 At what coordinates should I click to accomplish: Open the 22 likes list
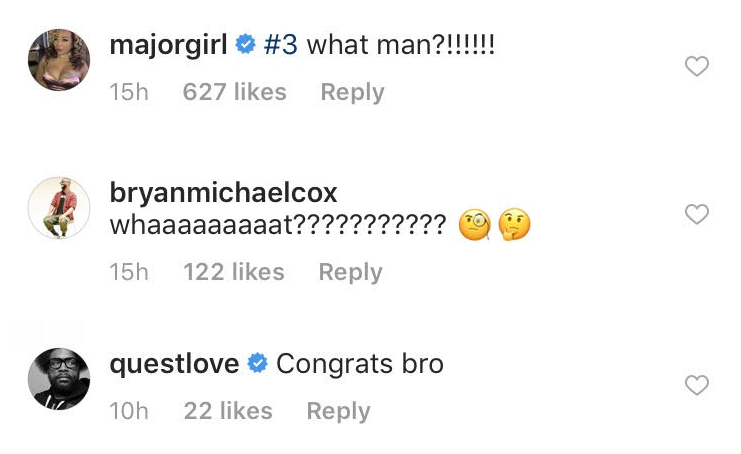228,411
